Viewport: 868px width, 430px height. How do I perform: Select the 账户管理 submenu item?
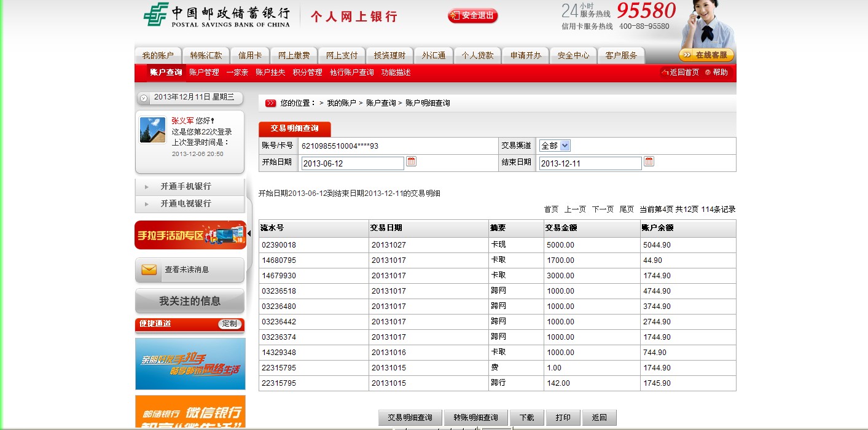click(x=204, y=72)
